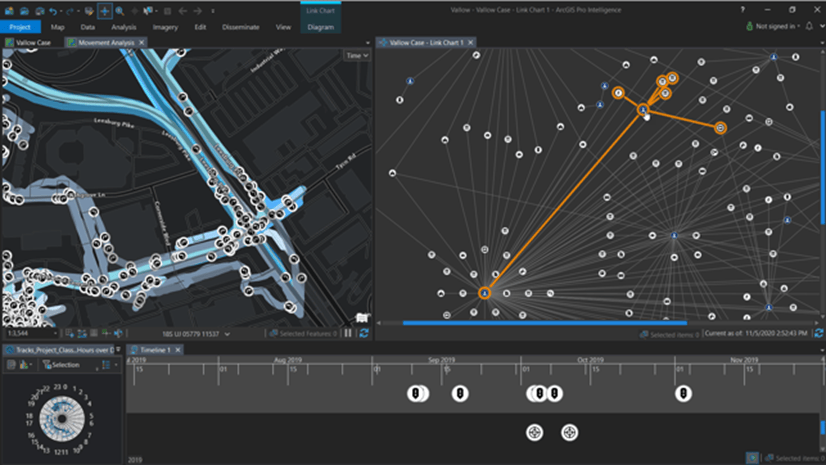Image resolution: width=826 pixels, height=465 pixels.
Task: Refresh the Movement Analysis map view
Action: [364, 333]
